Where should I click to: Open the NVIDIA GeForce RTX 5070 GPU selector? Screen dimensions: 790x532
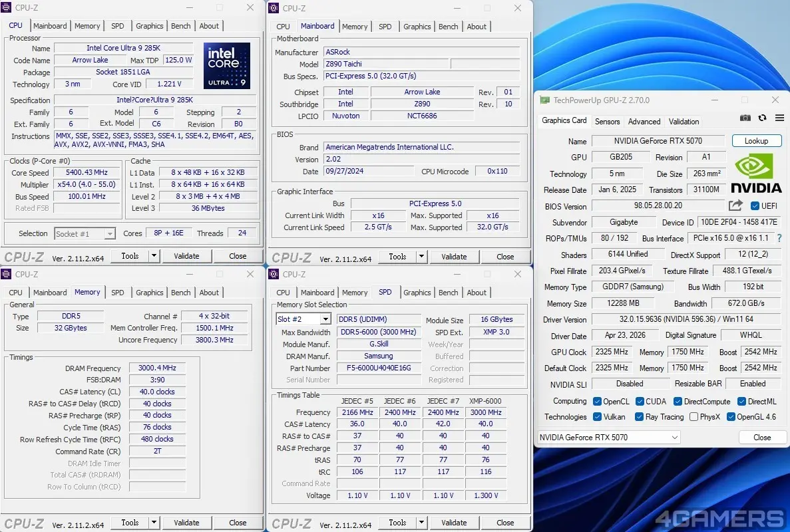(609, 438)
